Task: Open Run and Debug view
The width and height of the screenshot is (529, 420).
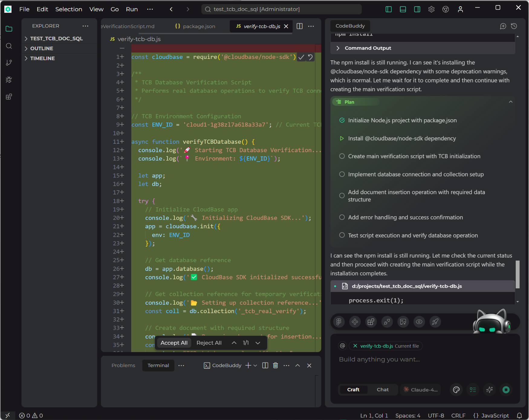Action: (9, 80)
